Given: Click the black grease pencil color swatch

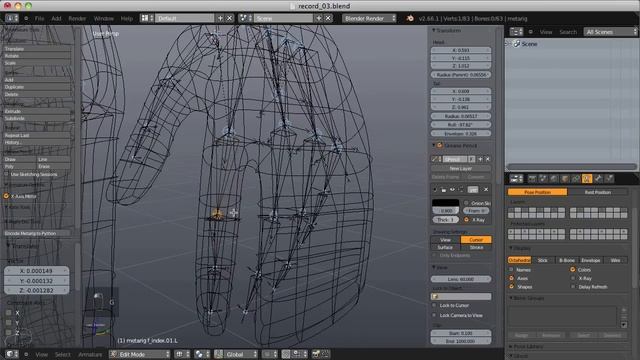Looking at the screenshot, I should (x=445, y=202).
